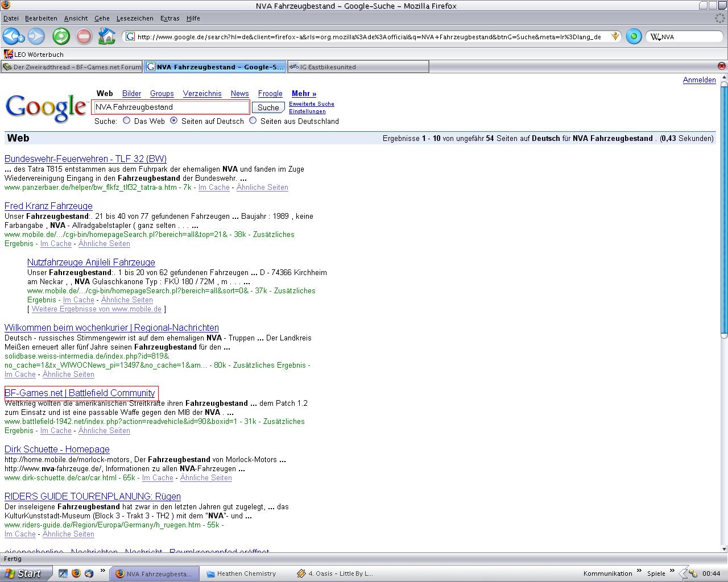This screenshot has width=728, height=582.
Task: Click the Anmelden link
Action: (699, 80)
